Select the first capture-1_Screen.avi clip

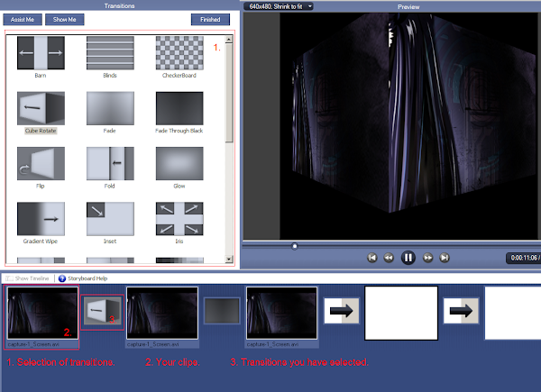point(42,313)
